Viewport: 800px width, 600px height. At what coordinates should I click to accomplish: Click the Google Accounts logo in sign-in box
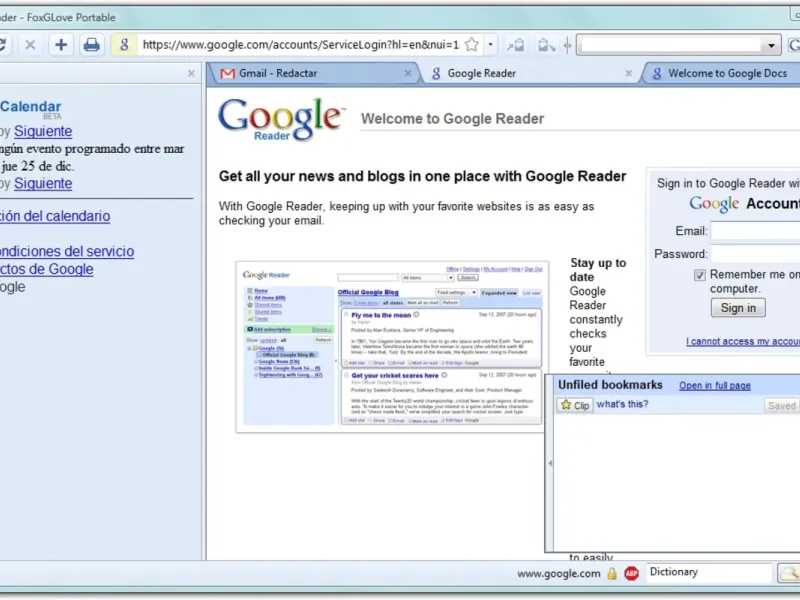pos(745,204)
